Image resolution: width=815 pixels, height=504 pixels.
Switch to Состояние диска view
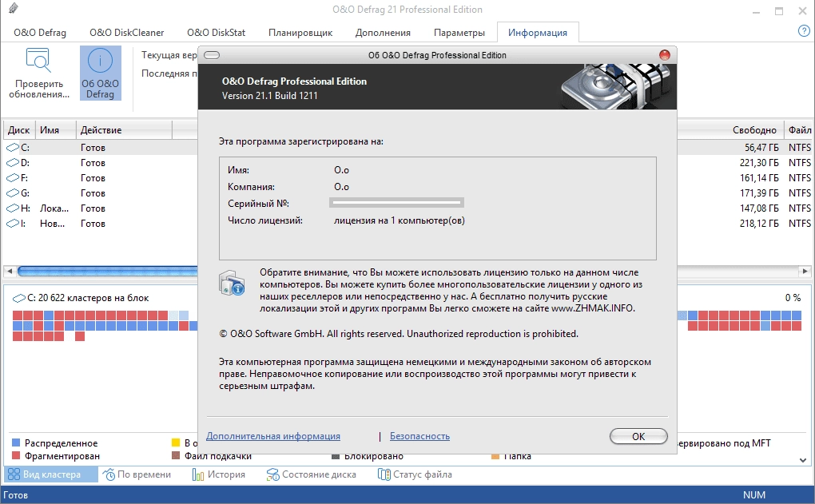[x=311, y=474]
